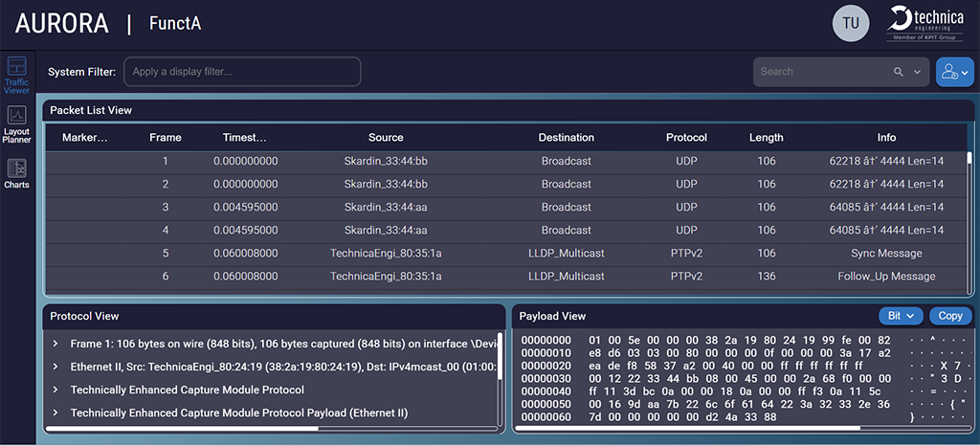Expand Technically Enhanced Capture Module Protocol row

[56, 390]
